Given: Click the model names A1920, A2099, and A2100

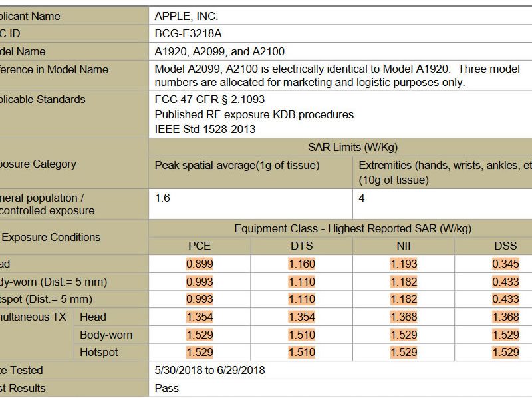Looking at the screenshot, I should tap(219, 51).
